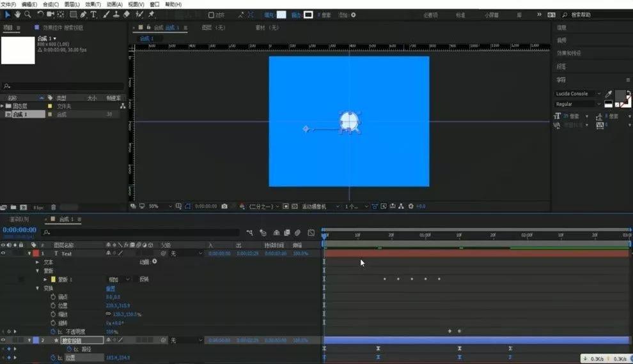Click the red label color of layer 1

[x=36, y=254]
